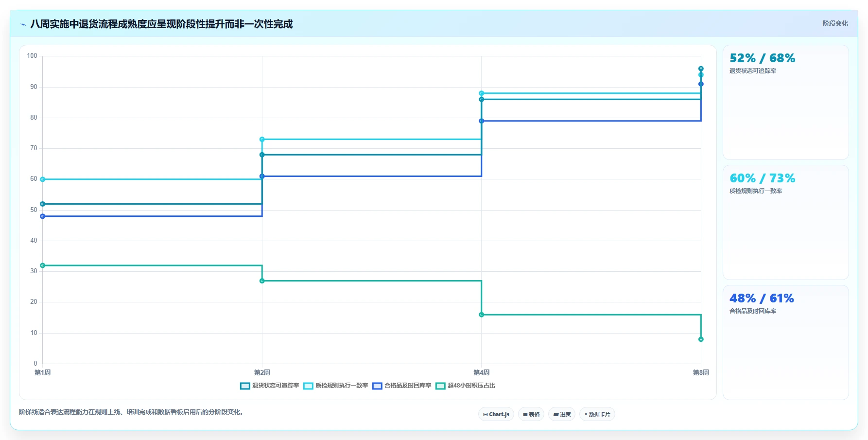Image resolution: width=868 pixels, height=440 pixels.
Task: Toggle the 超48小时积压占比 legend entry
Action: click(x=466, y=386)
